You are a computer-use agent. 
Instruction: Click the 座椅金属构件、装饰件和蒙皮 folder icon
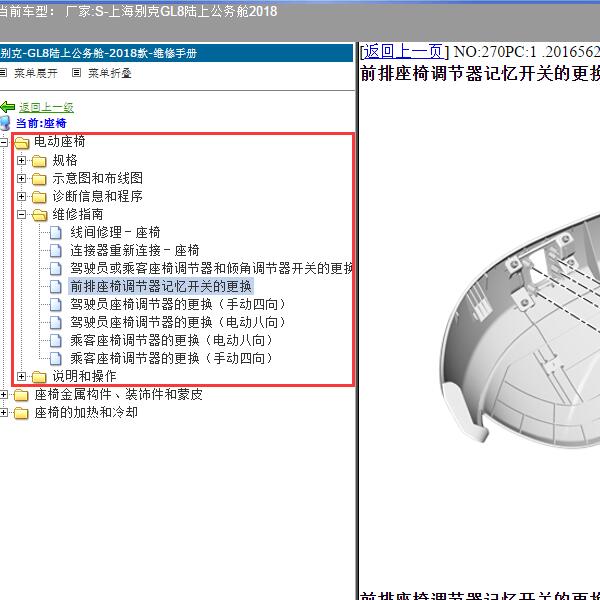21,395
